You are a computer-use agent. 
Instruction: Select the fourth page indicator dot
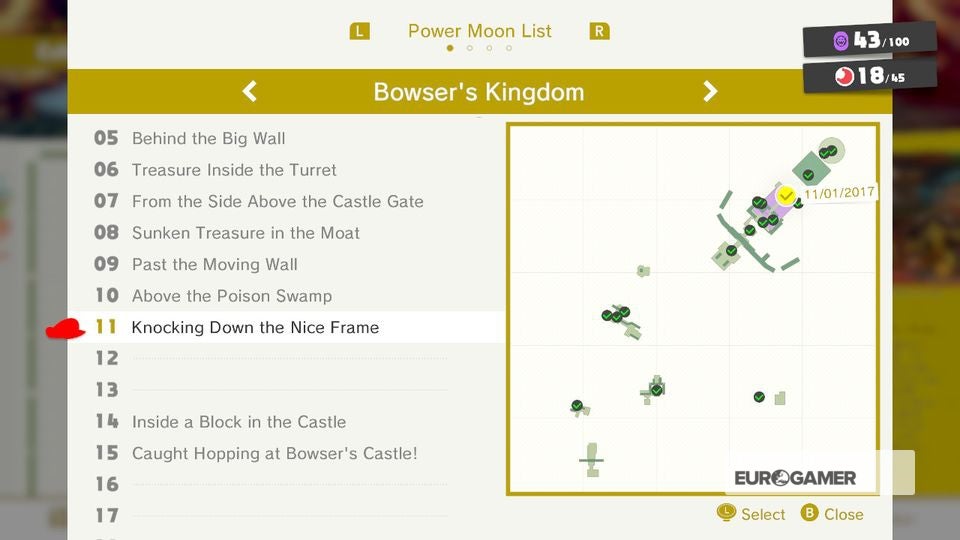point(509,48)
